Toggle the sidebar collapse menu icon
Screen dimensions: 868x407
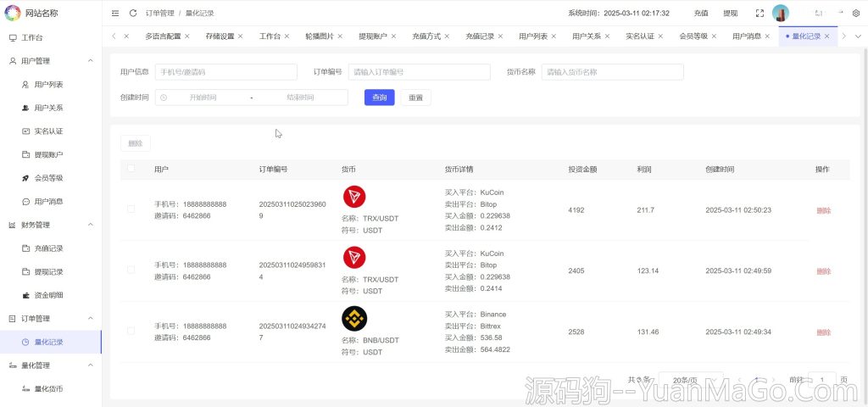point(115,14)
